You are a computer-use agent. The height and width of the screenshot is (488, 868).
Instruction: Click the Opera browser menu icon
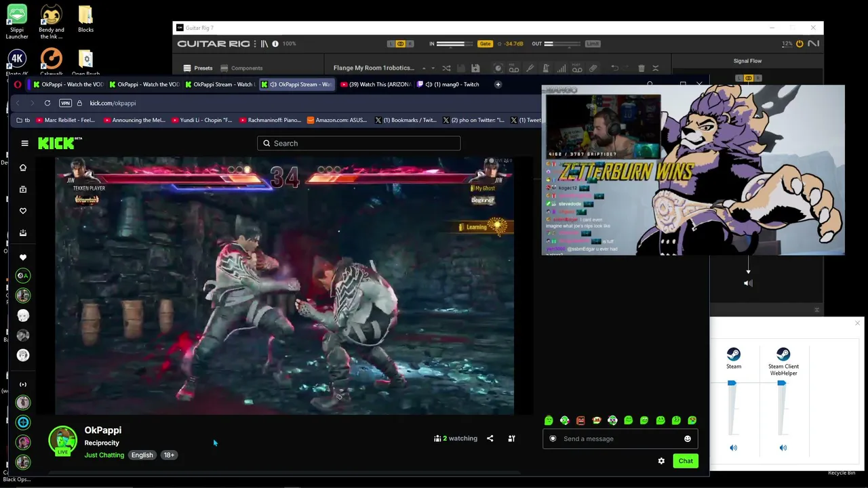point(18,85)
